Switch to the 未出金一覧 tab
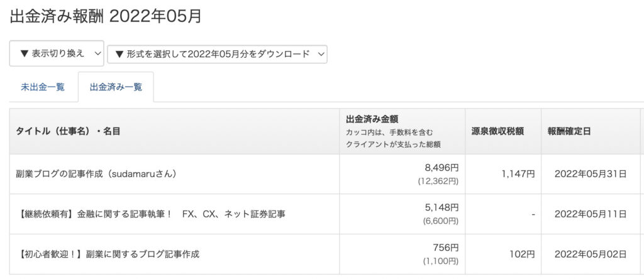The image size is (644, 279). coord(43,87)
